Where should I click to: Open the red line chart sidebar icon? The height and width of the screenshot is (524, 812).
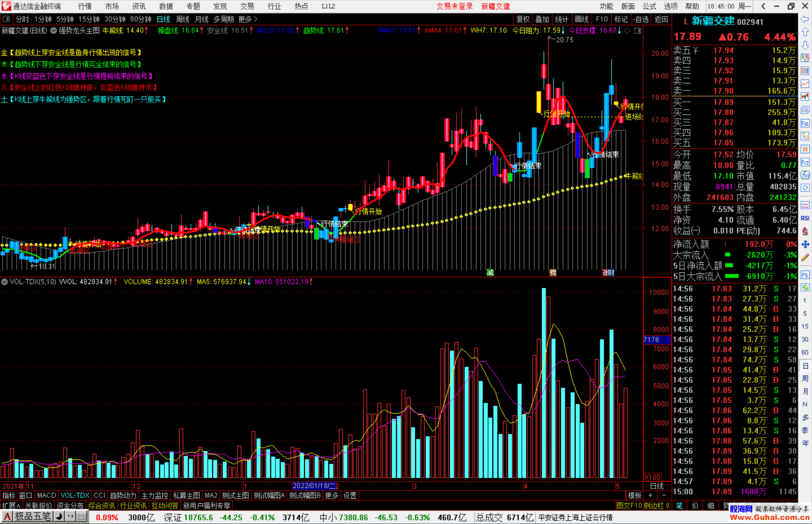point(805,84)
